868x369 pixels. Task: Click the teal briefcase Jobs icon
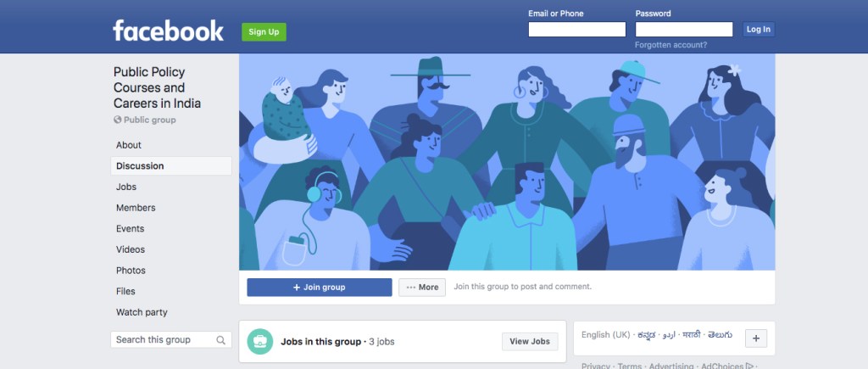pos(259,341)
